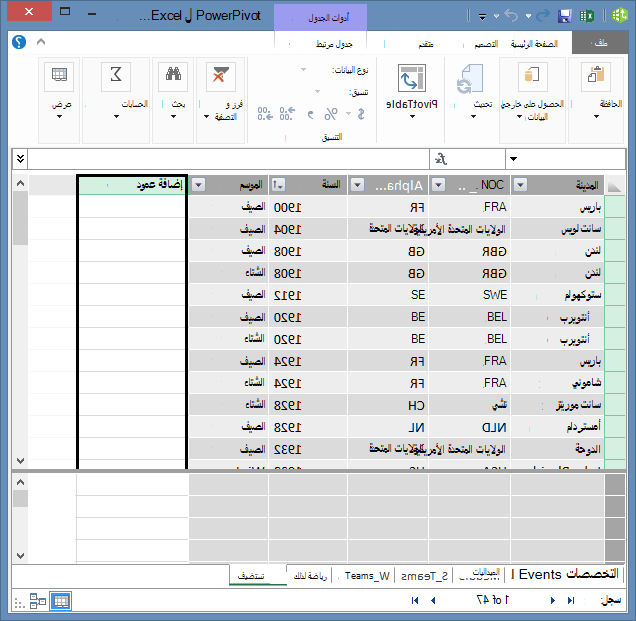636x621 pixels.
Task: Apply currency format with dollar icon
Action: 361,114
